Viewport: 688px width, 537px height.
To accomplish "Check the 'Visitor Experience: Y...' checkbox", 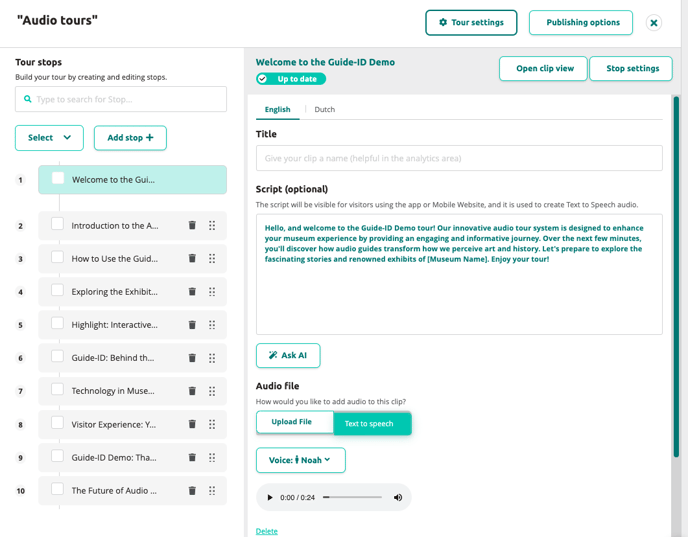I will 57,423.
